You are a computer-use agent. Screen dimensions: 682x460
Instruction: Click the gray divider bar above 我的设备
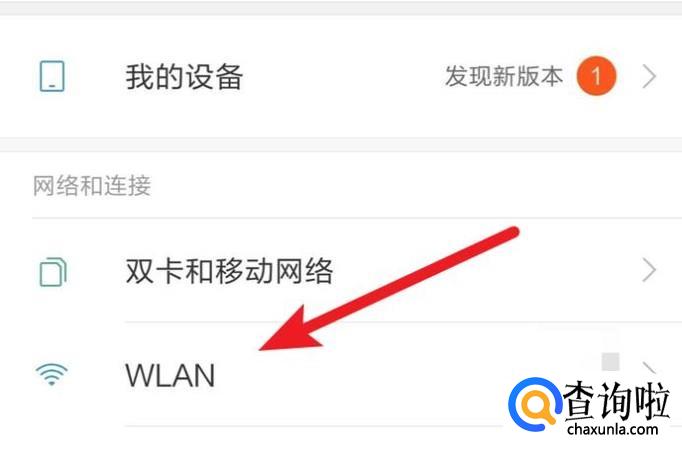pos(341,9)
